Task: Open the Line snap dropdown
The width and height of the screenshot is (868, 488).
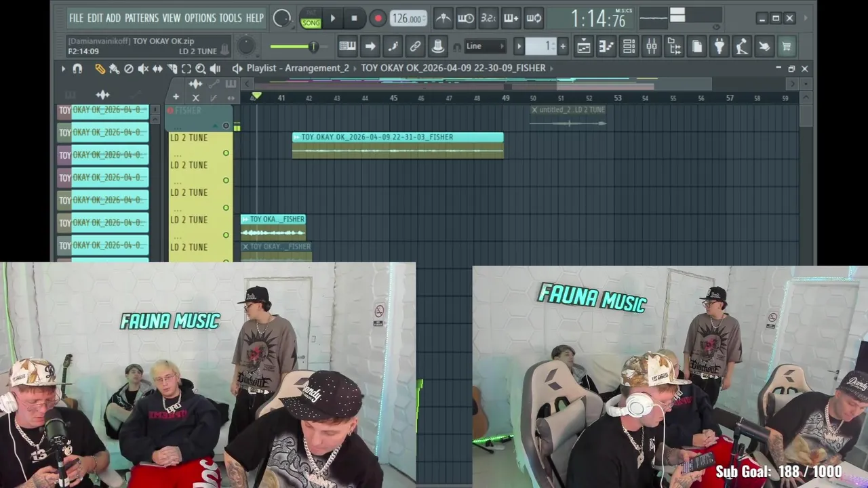Action: (x=486, y=46)
